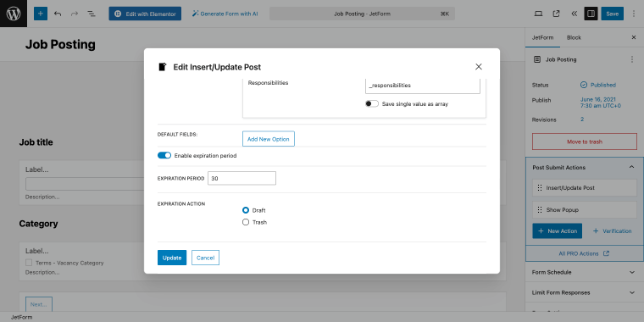The image size is (644, 322).
Task: Click the Expiration Period input field
Action: [241, 178]
